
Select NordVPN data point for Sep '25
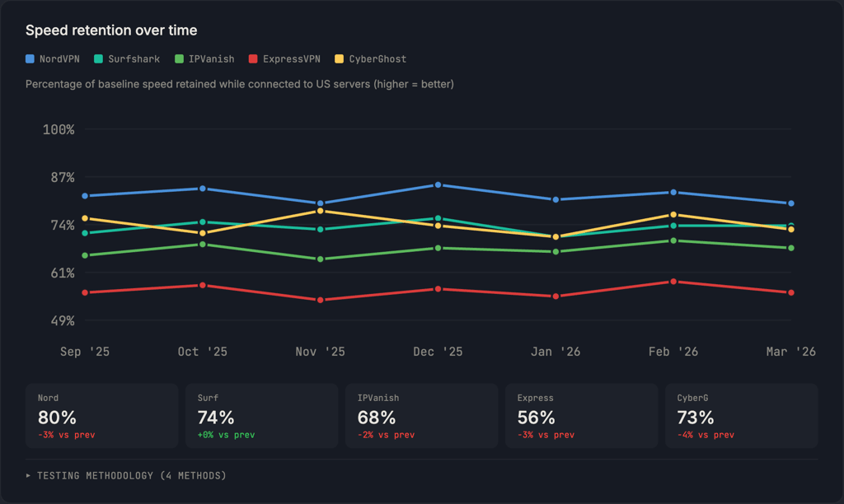[85, 196]
